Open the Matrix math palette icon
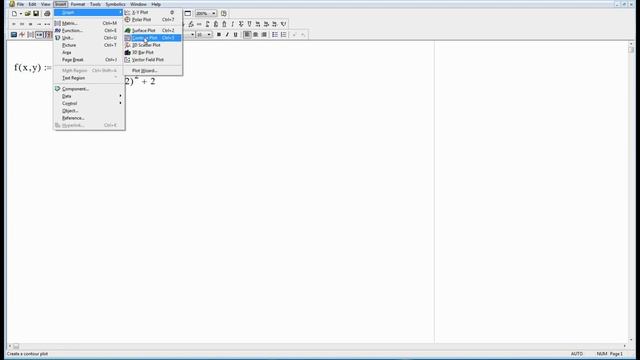The height and width of the screenshot is (360, 640). coord(31,35)
